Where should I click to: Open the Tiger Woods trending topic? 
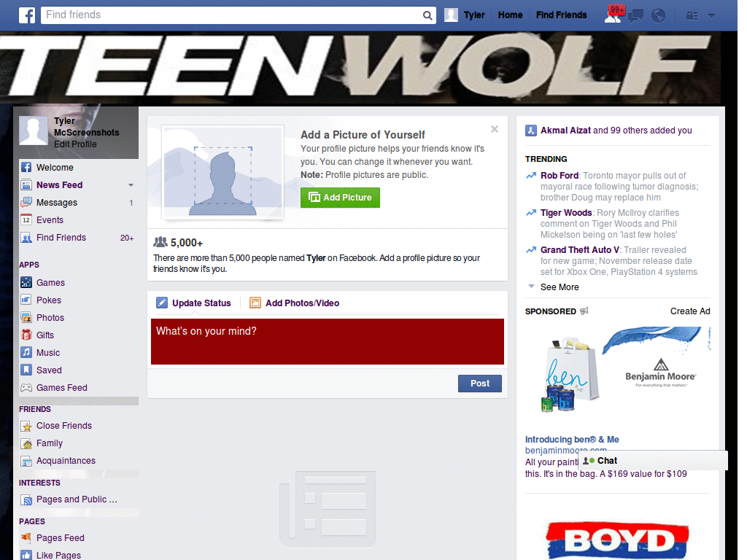566,213
